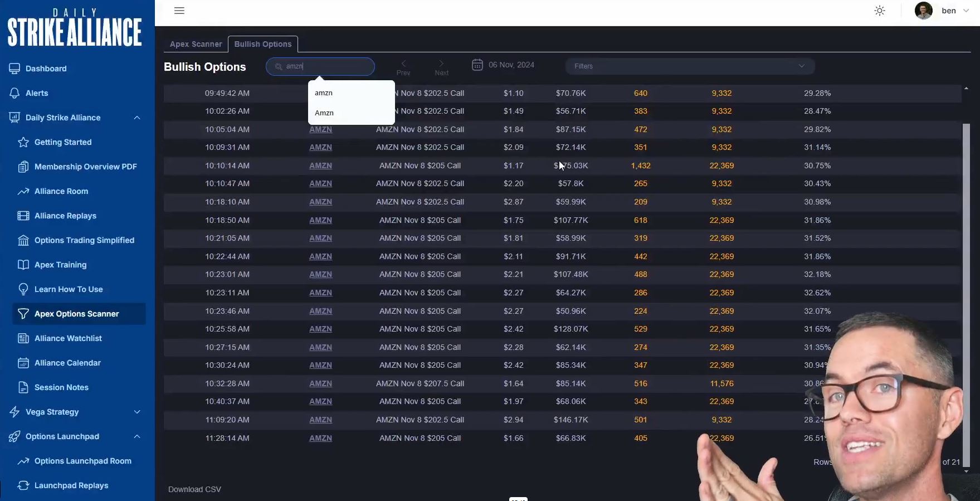The width and height of the screenshot is (980, 501).
Task: Click the Membership Overview PDF document icon
Action: pyautogui.click(x=23, y=167)
